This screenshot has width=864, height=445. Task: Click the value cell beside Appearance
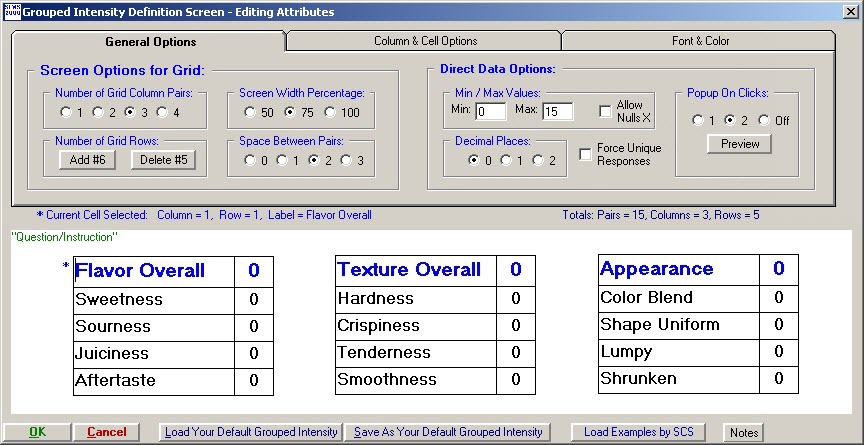click(779, 270)
